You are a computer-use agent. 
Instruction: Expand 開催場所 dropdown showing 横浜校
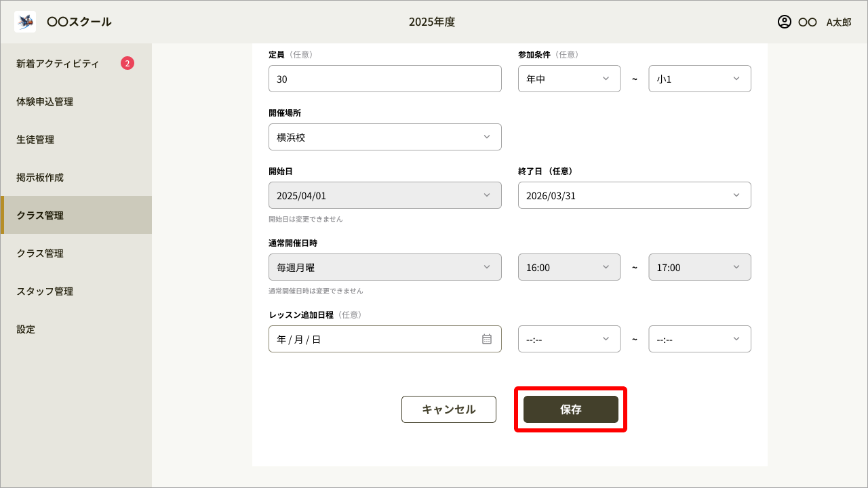click(384, 137)
